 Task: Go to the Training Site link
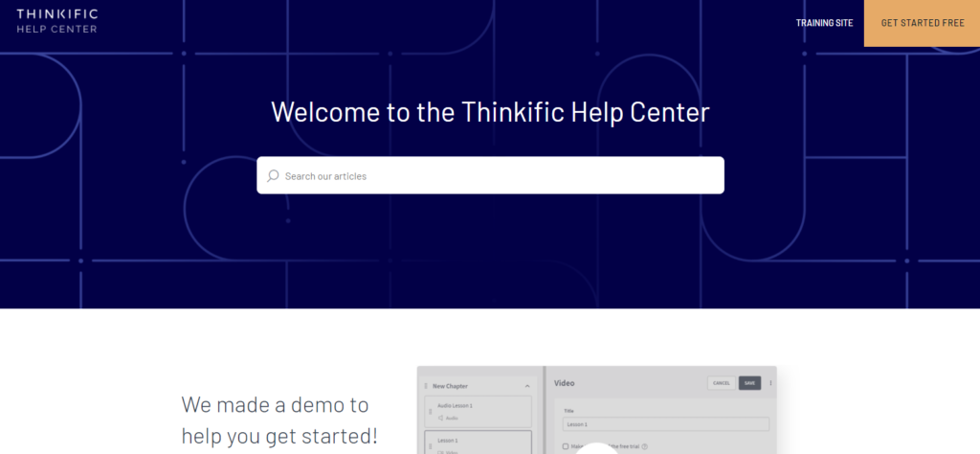[824, 23]
